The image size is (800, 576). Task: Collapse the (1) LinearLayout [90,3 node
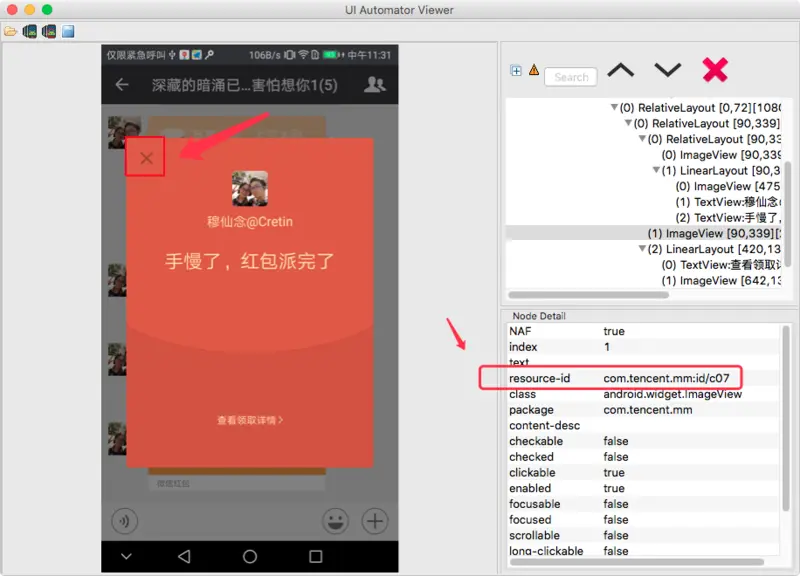656,170
